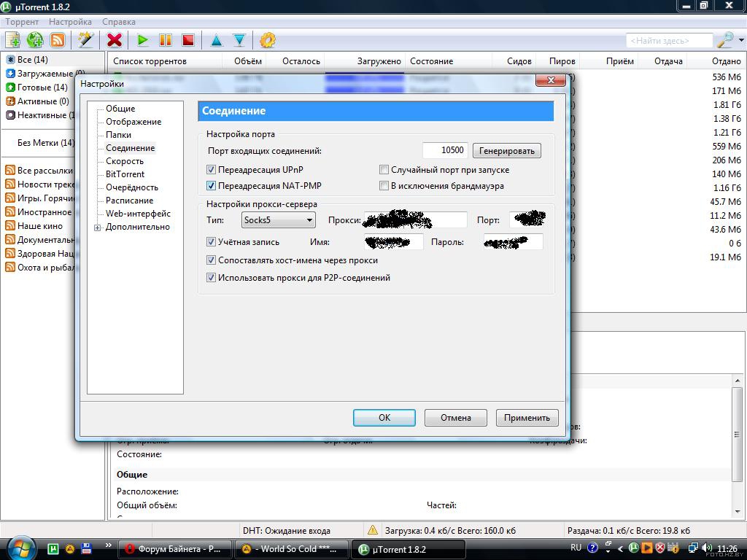Toggle Сопоставлять хост-имена через прокси checkbox
Screen dimensions: 747x560
(x=211, y=260)
